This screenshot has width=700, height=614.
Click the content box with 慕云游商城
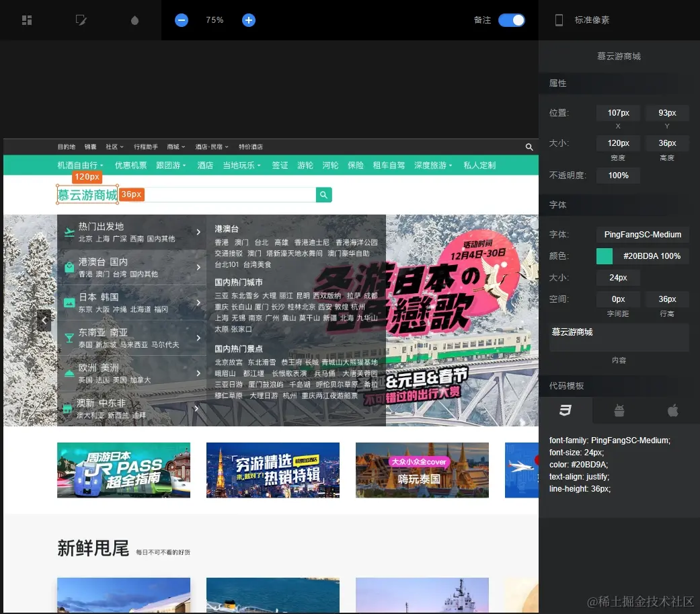coord(619,338)
